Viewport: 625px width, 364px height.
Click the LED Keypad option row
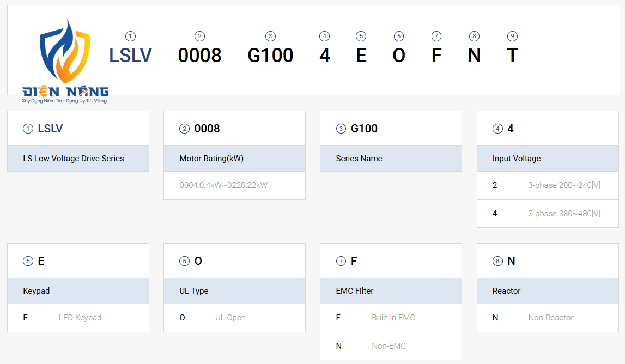pyautogui.click(x=78, y=318)
